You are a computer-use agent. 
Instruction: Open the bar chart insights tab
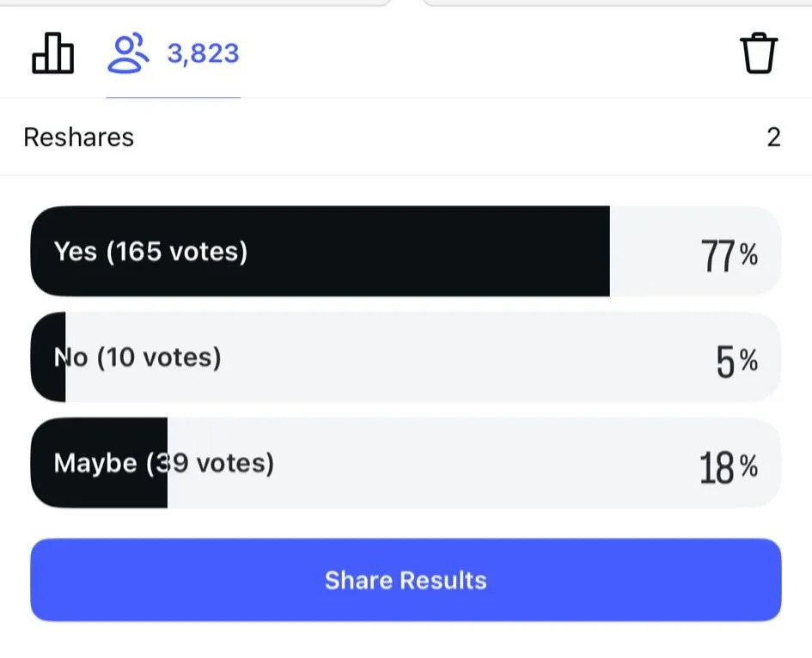pos(52,54)
